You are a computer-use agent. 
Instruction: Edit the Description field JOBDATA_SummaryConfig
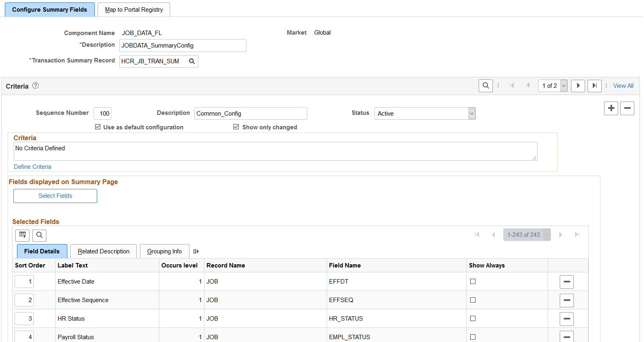[183, 46]
